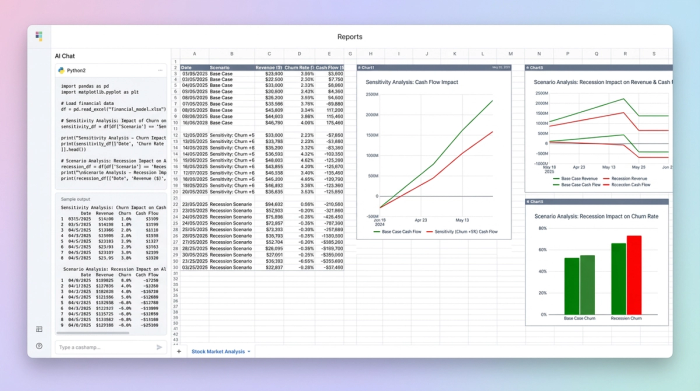Select column S header

point(654,54)
